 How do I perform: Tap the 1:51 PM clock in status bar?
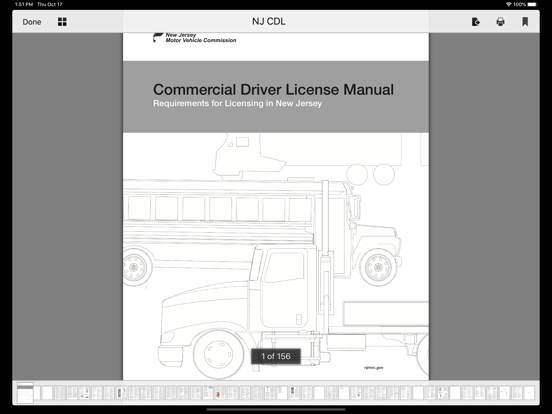tap(24, 4)
